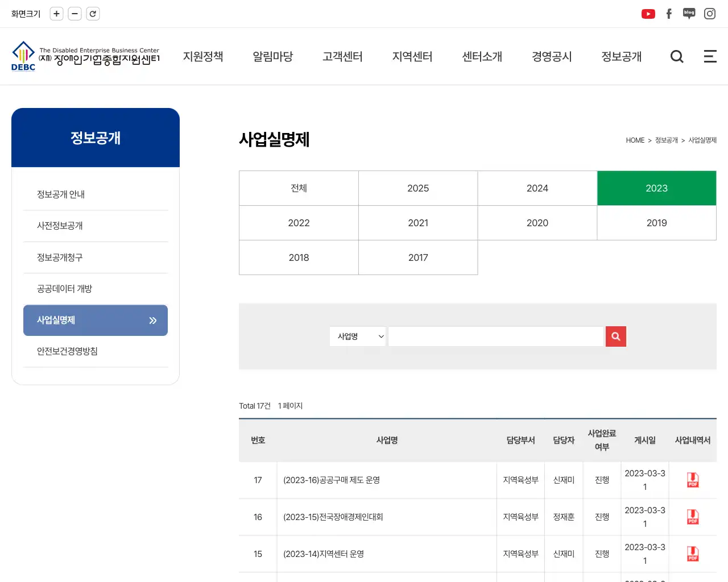
Task: Open 안전보건경영방침 in sidebar
Action: tap(96, 351)
